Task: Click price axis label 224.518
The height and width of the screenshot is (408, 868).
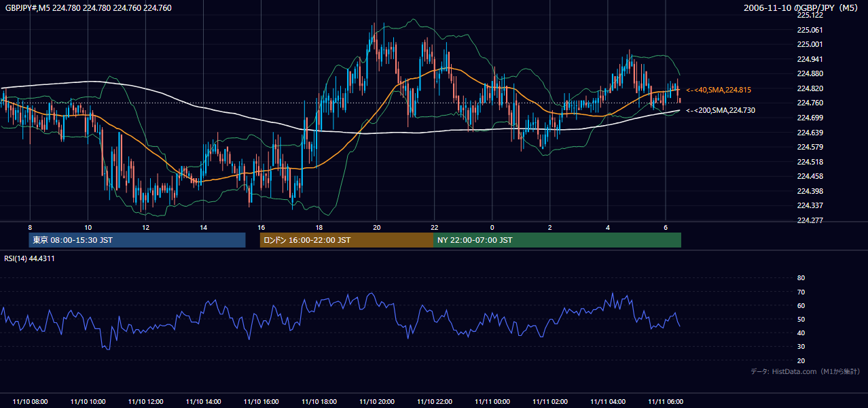Action: 810,162
